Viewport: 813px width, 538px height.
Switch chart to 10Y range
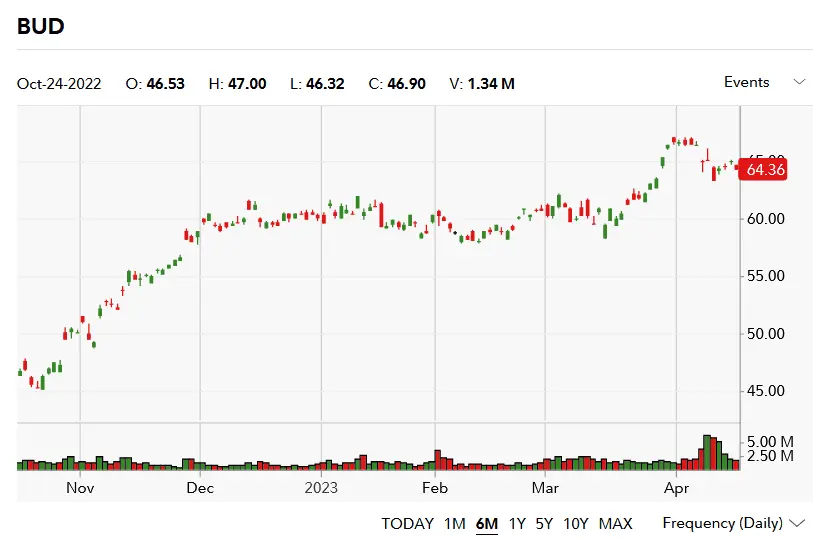click(576, 523)
